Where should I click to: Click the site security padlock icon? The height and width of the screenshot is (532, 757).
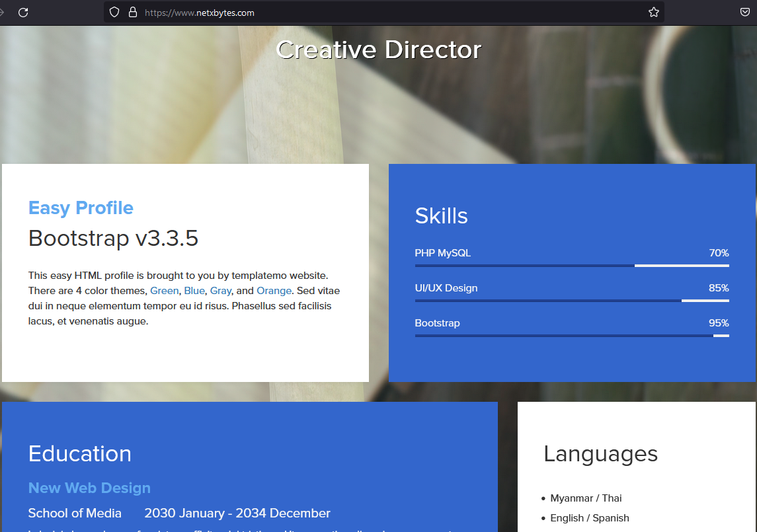coord(132,13)
